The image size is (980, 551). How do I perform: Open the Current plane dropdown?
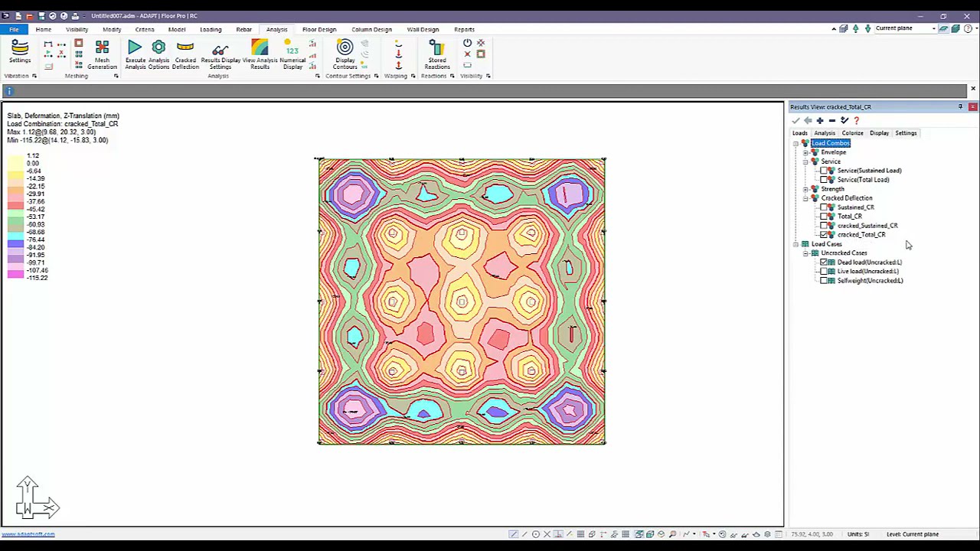[x=935, y=28]
